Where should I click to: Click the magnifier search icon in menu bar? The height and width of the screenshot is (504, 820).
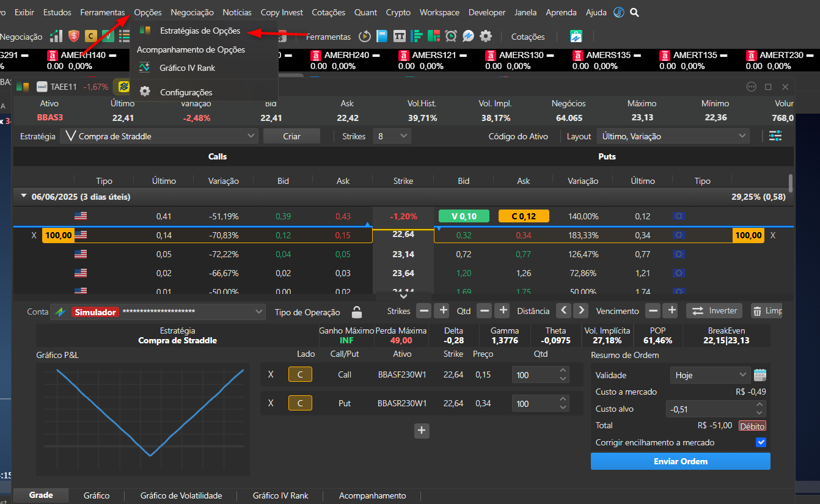click(635, 12)
